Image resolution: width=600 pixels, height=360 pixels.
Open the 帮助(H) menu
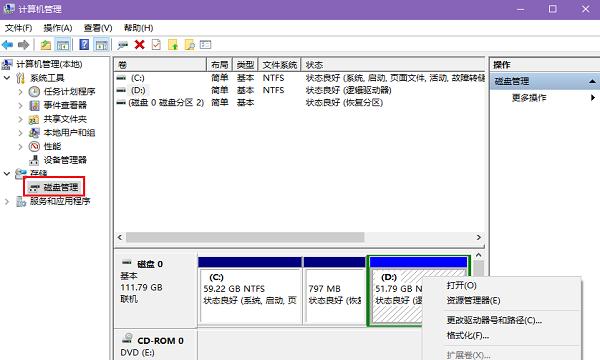tap(139, 28)
